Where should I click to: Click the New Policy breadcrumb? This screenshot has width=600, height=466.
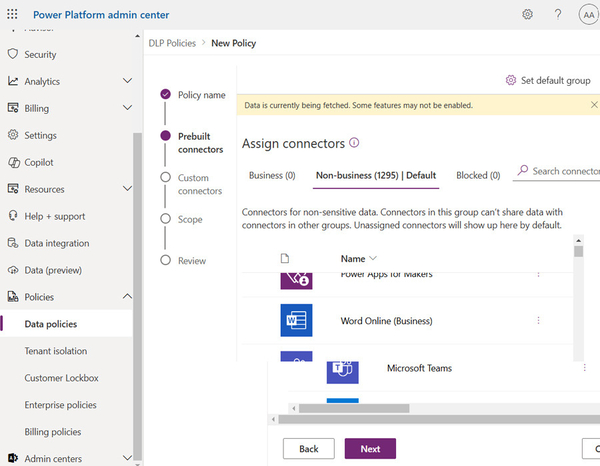click(x=233, y=43)
